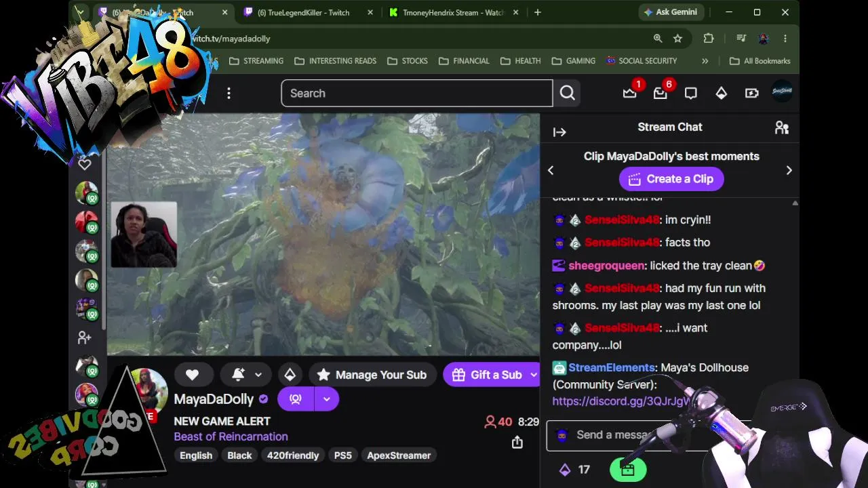This screenshot has height=488, width=868.
Task: Bookmark this page with the star icon
Action: (x=677, y=39)
